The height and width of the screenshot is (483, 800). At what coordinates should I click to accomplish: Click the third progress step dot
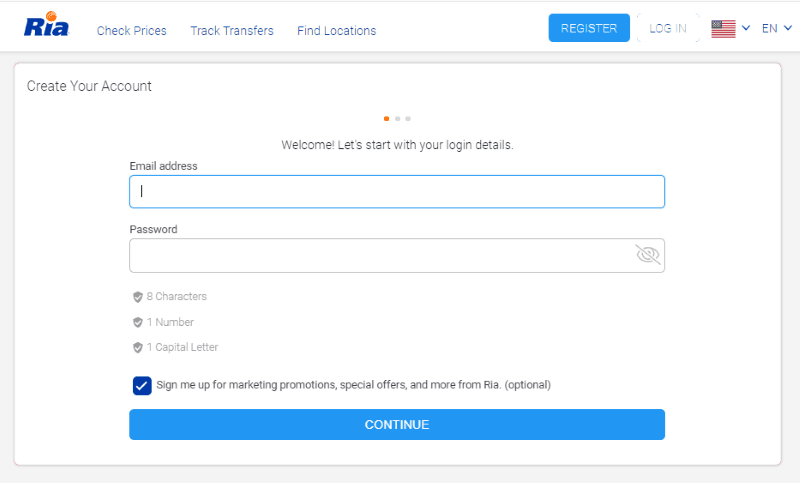pyautogui.click(x=408, y=119)
